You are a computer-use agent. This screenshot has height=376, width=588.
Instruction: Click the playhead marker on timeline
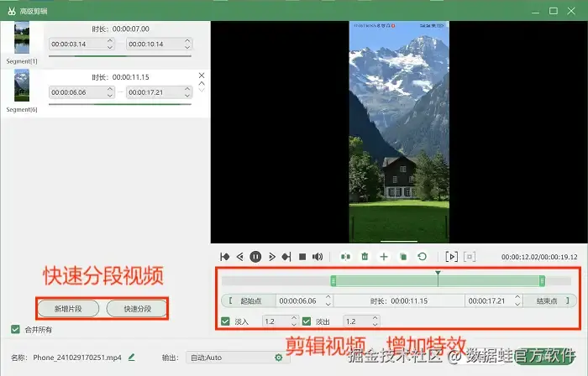coord(438,274)
